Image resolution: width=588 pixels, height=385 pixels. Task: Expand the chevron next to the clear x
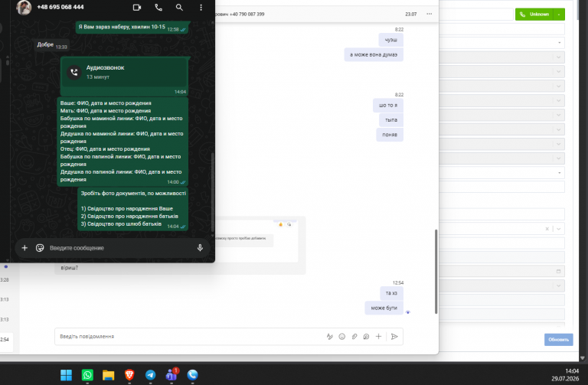[559, 229]
